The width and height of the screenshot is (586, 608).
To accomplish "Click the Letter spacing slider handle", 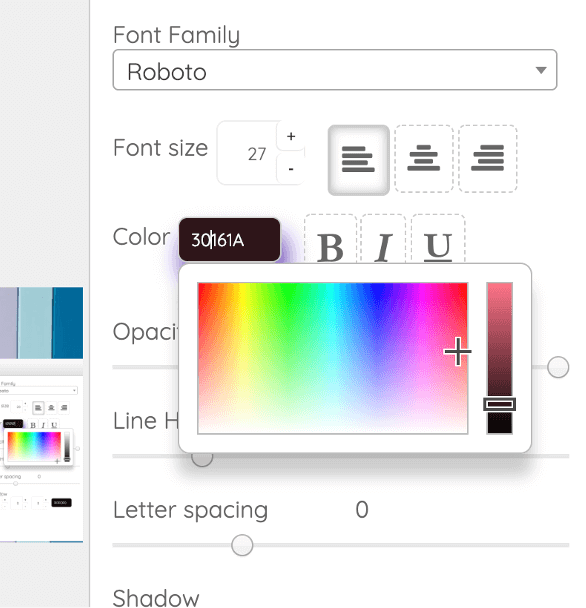I will tap(242, 545).
